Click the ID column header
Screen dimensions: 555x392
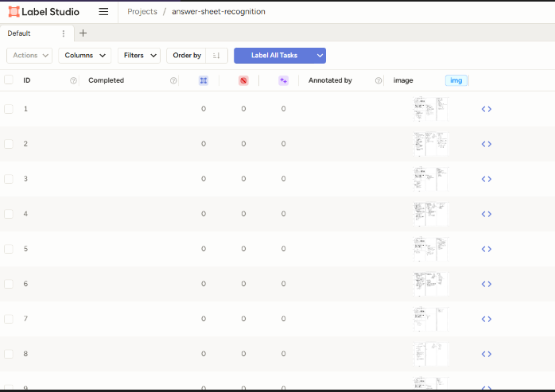point(27,80)
